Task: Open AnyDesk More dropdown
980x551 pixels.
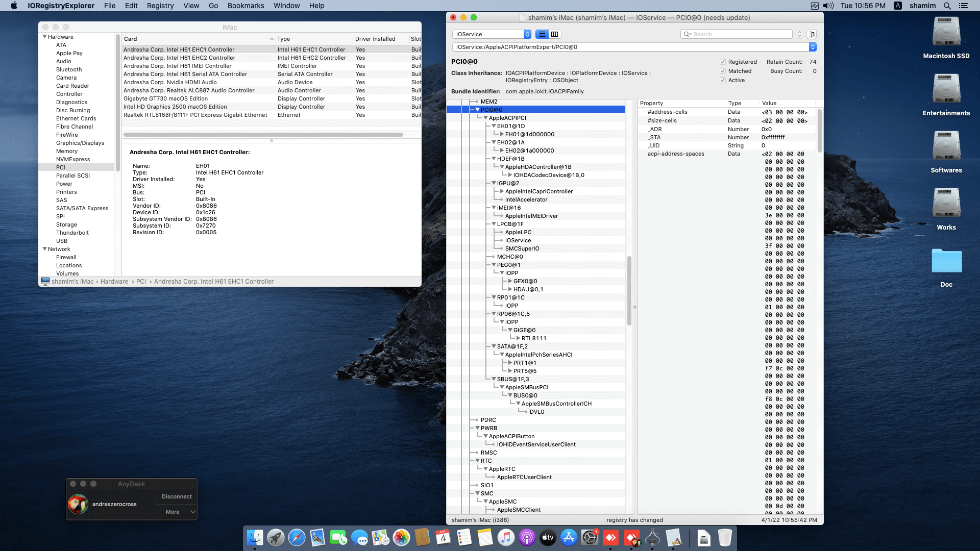Action: [x=177, y=512]
